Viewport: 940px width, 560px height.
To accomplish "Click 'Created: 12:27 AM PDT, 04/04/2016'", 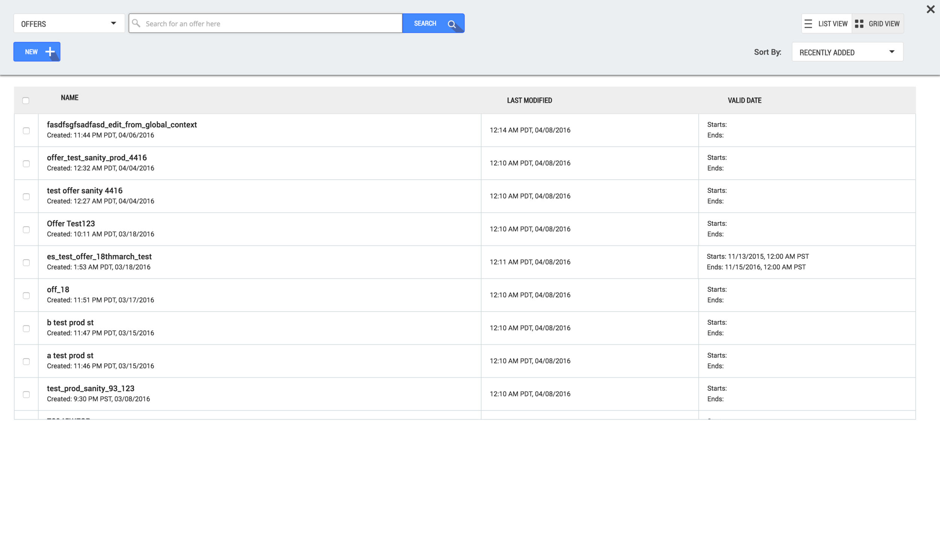I will [100, 201].
